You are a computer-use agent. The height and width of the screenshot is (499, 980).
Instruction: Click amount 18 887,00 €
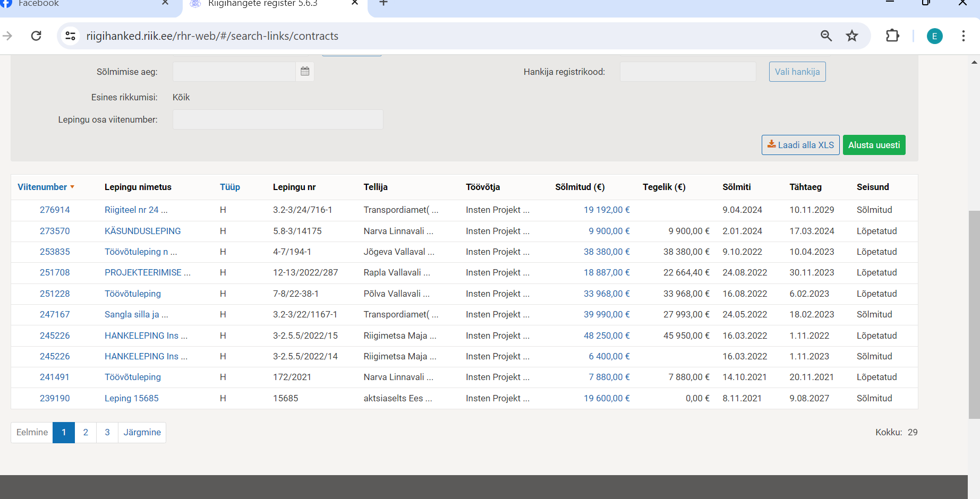tap(607, 272)
